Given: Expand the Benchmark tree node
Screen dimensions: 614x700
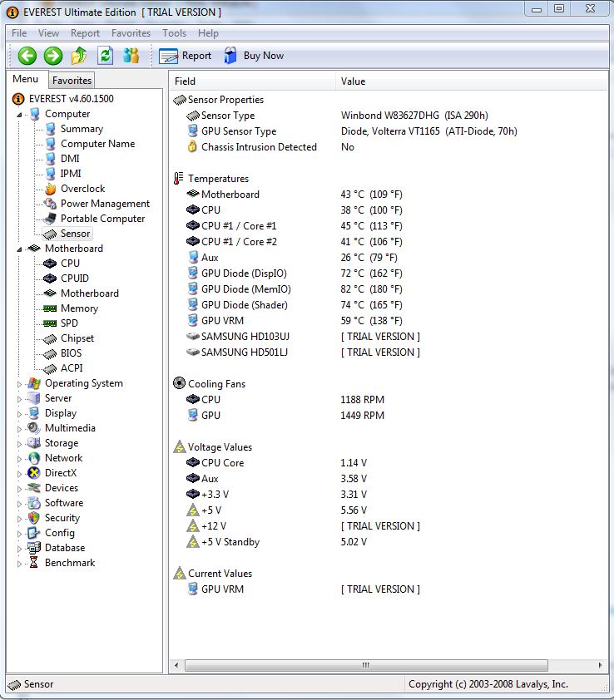Looking at the screenshot, I should [x=19, y=564].
